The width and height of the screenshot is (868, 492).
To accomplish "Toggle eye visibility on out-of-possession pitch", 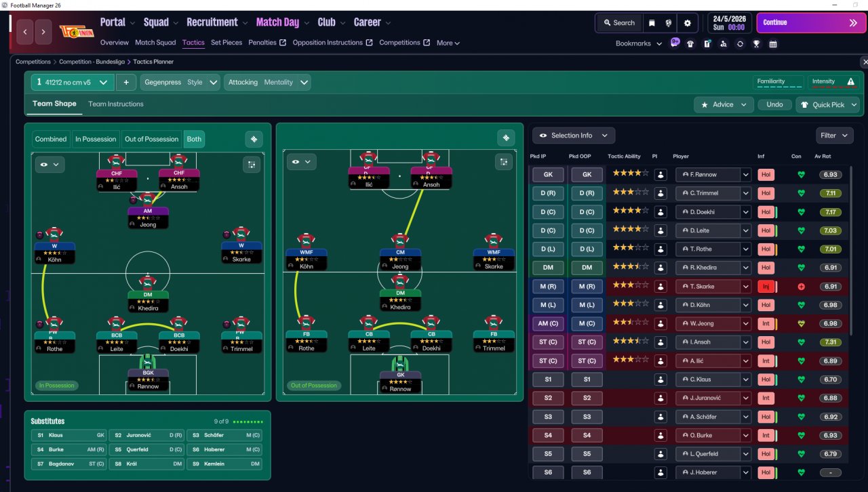I will 301,162.
